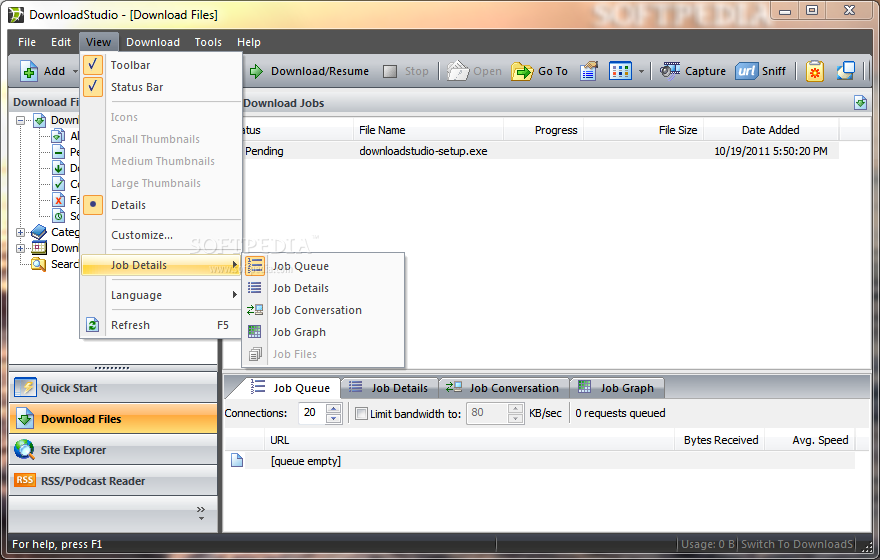Screen dimensions: 880x560
Task: Toggle the Status Bar menu option
Action: click(x=162, y=87)
